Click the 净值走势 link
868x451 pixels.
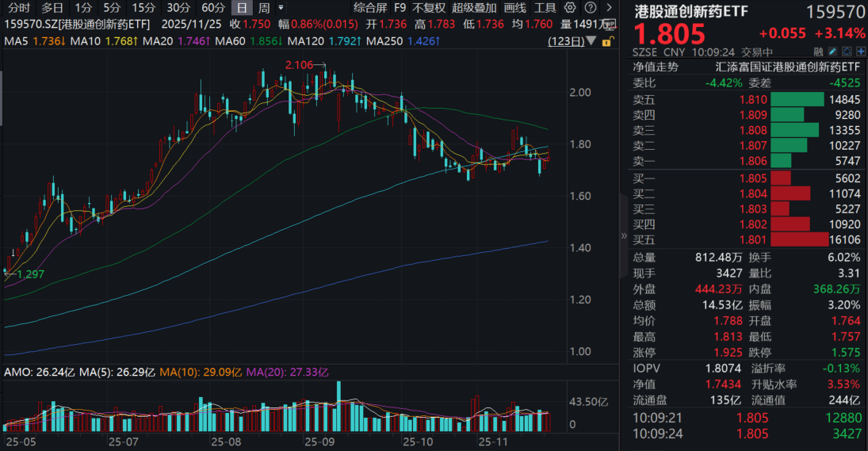(656, 67)
